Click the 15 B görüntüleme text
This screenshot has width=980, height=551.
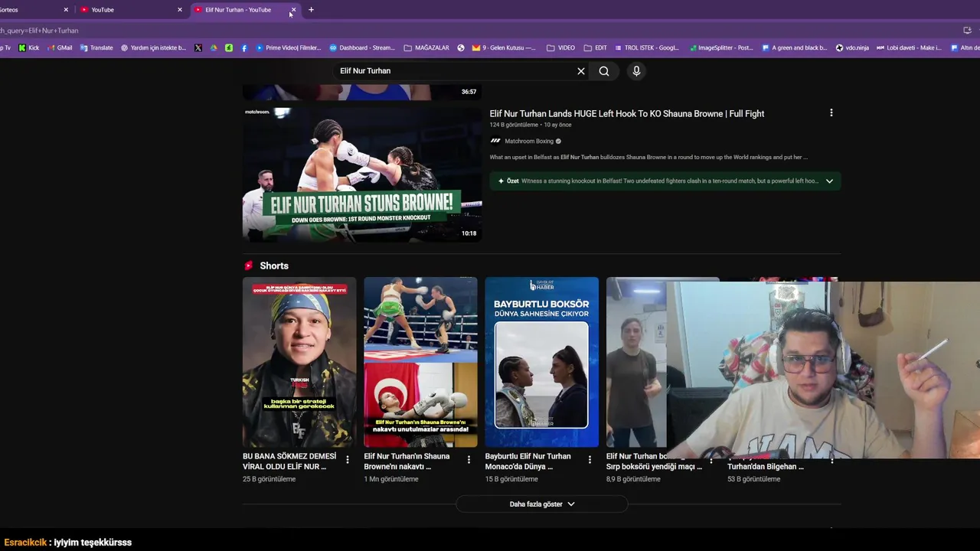tap(511, 479)
